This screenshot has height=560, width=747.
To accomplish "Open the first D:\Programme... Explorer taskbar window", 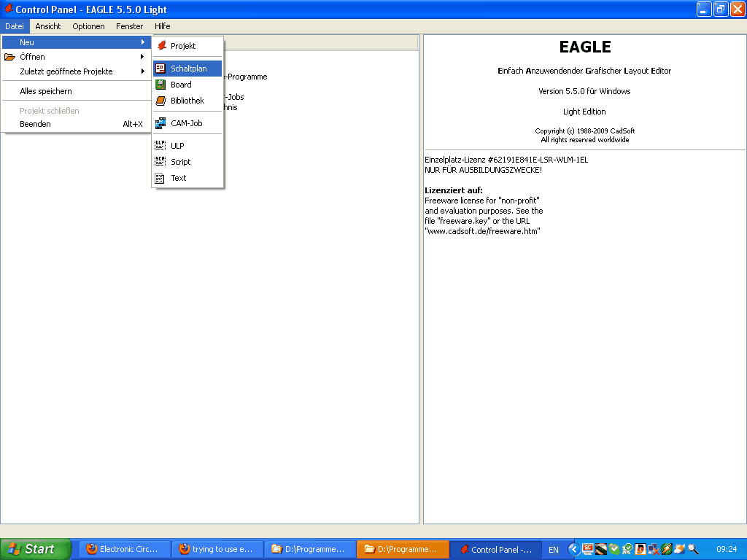I will [310, 550].
